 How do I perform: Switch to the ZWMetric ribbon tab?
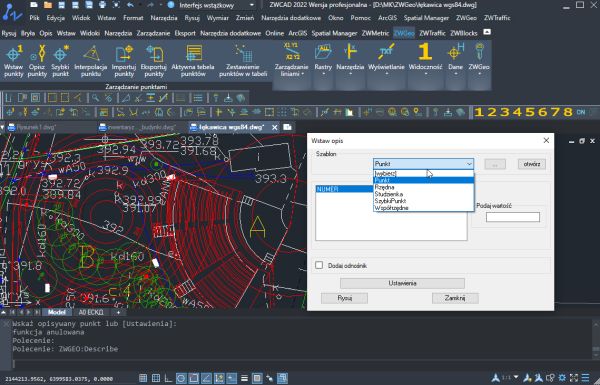pos(375,33)
